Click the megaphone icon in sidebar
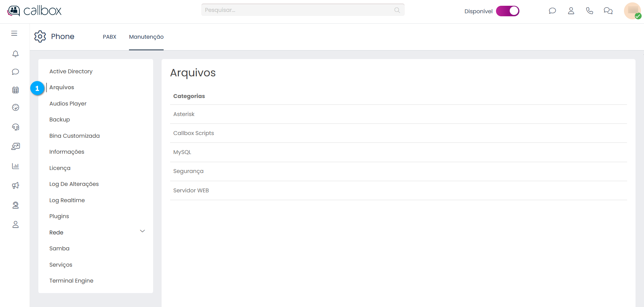 [16, 186]
